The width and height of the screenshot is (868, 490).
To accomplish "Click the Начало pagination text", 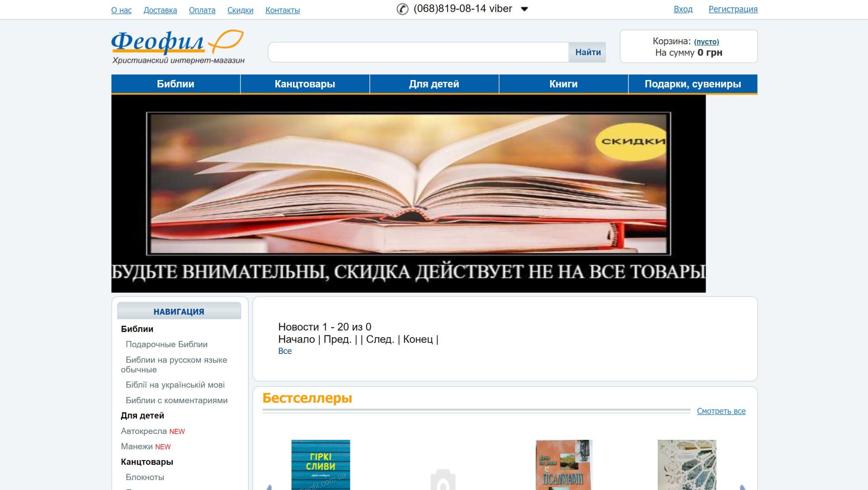I will tap(297, 339).
